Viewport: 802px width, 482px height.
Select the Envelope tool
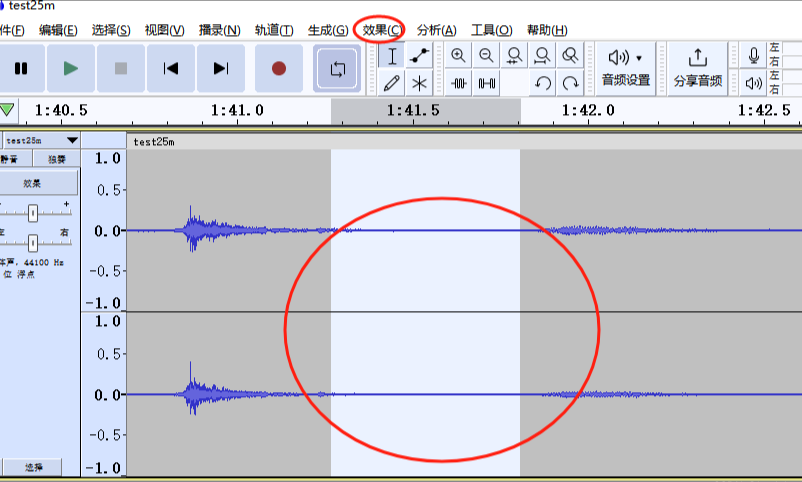tap(420, 56)
